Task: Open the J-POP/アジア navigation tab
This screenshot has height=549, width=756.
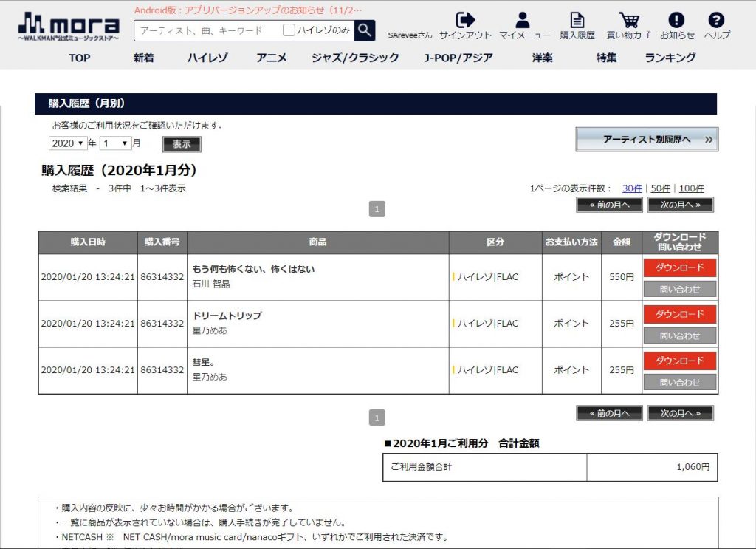Action: pos(458,58)
